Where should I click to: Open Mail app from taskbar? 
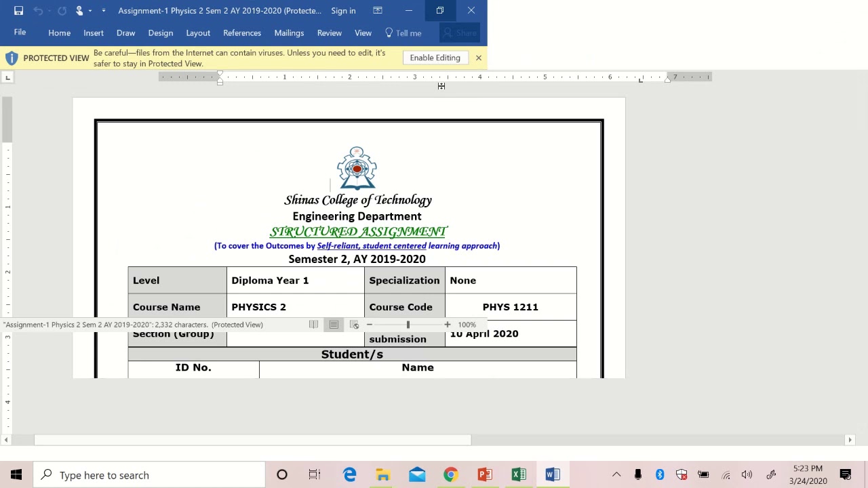(x=417, y=475)
